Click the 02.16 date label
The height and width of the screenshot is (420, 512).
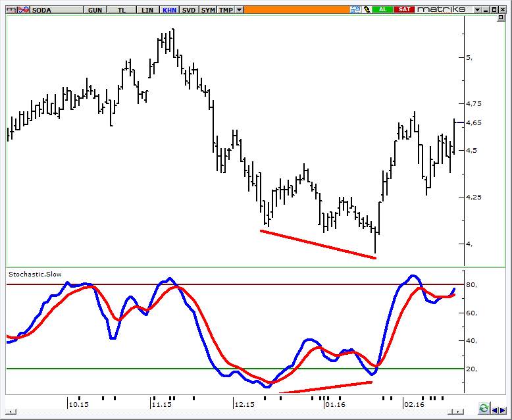(414, 404)
